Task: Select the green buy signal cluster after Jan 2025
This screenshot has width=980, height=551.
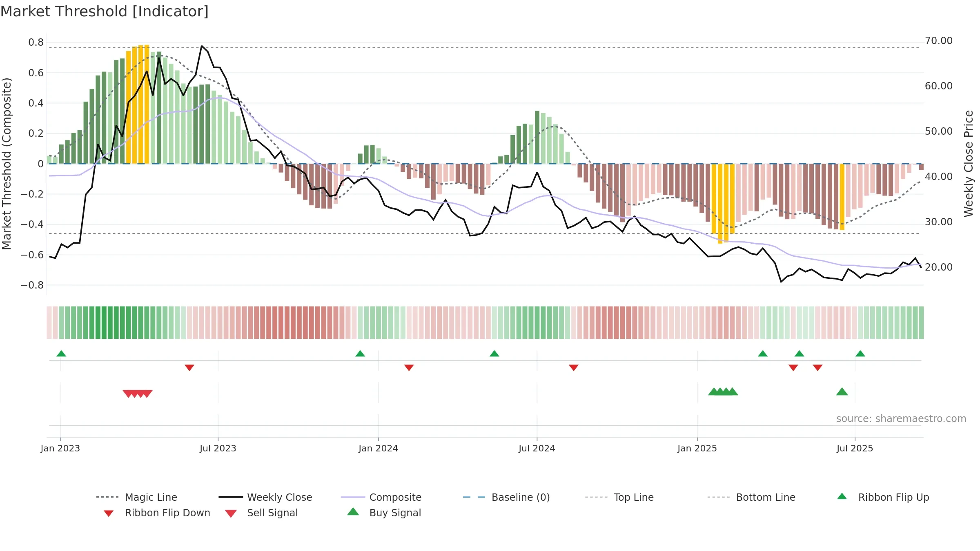Action: pyautogui.click(x=723, y=391)
